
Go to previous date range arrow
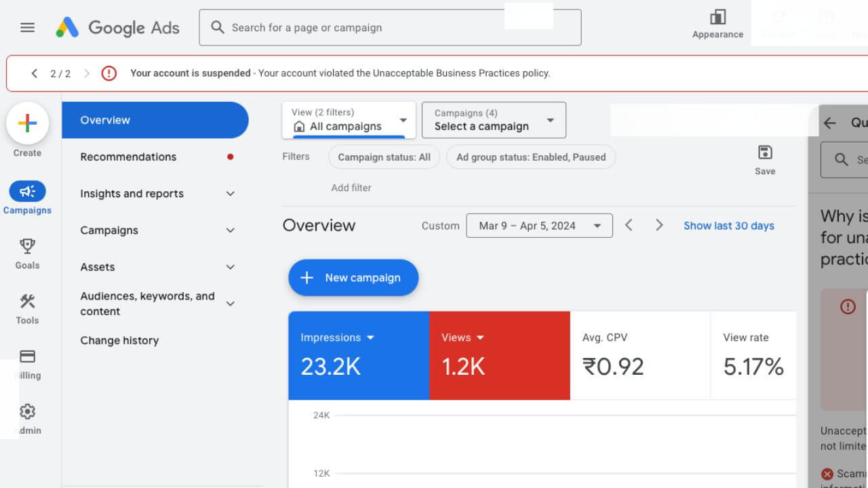coord(629,225)
